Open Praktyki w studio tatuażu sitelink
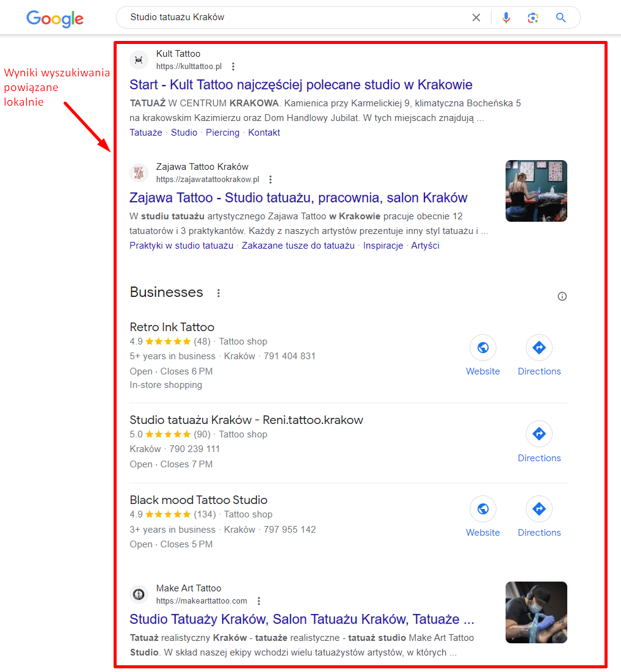Image resolution: width=621 pixels, height=672 pixels. click(181, 246)
